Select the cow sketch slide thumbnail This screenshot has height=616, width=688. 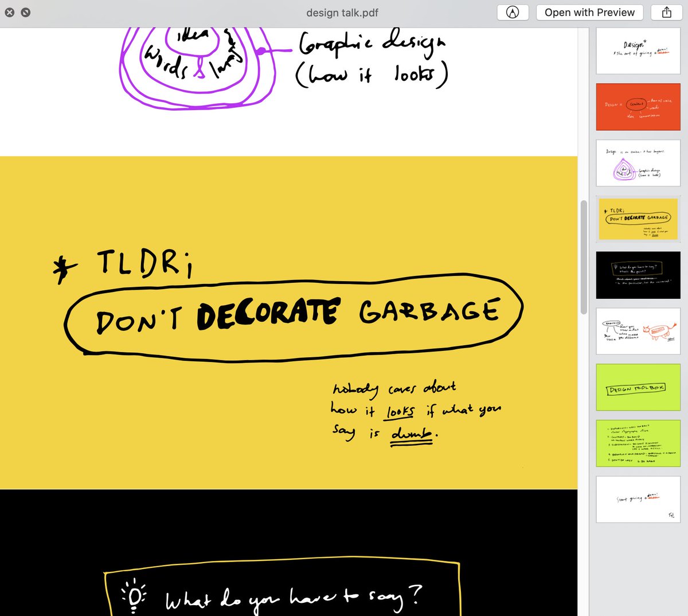(638, 331)
